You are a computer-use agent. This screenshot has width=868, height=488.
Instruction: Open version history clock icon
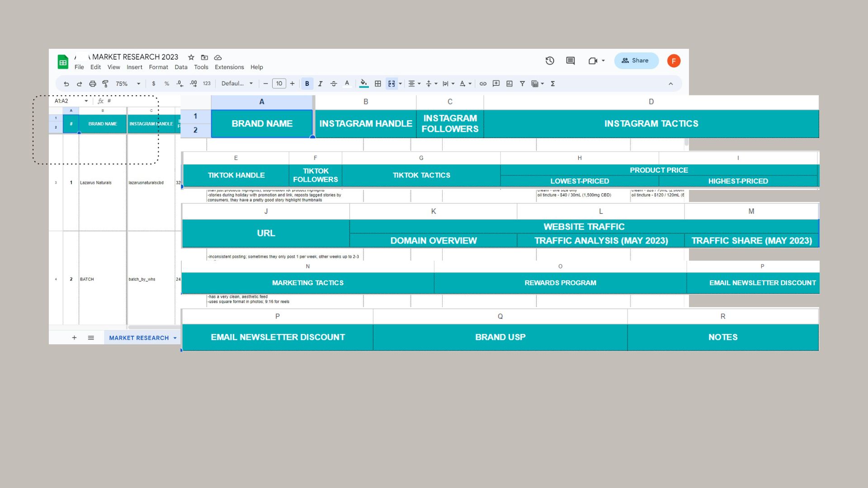coord(550,61)
